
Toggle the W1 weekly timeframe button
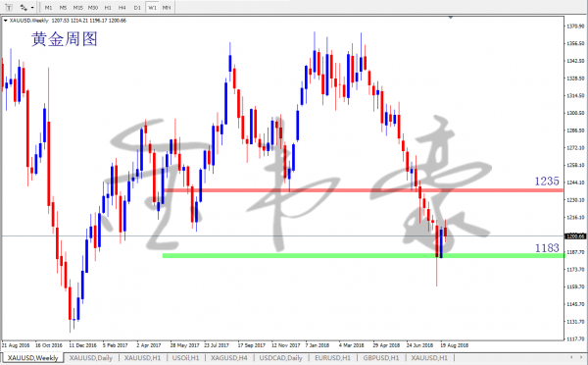(152, 7)
